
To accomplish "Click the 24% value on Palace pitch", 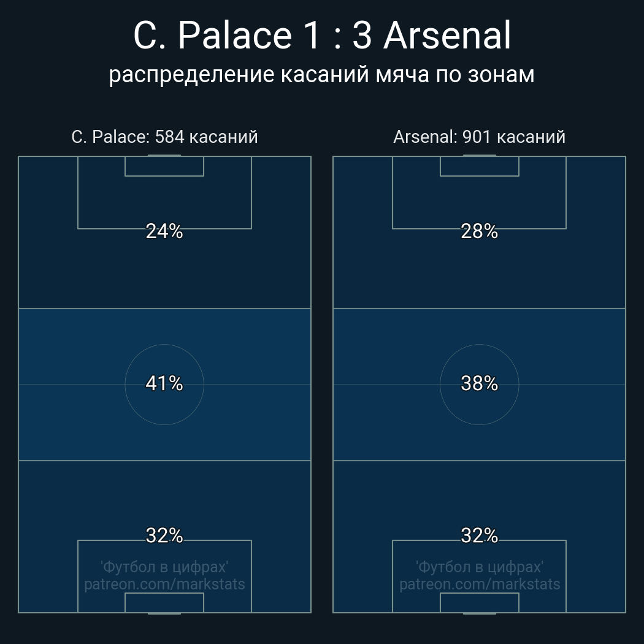I will (x=164, y=231).
